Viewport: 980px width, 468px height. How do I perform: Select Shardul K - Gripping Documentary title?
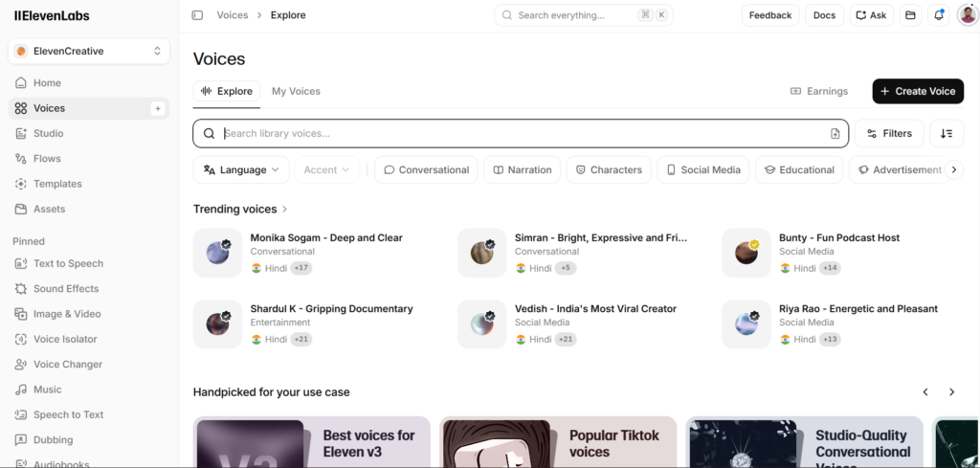(x=331, y=309)
